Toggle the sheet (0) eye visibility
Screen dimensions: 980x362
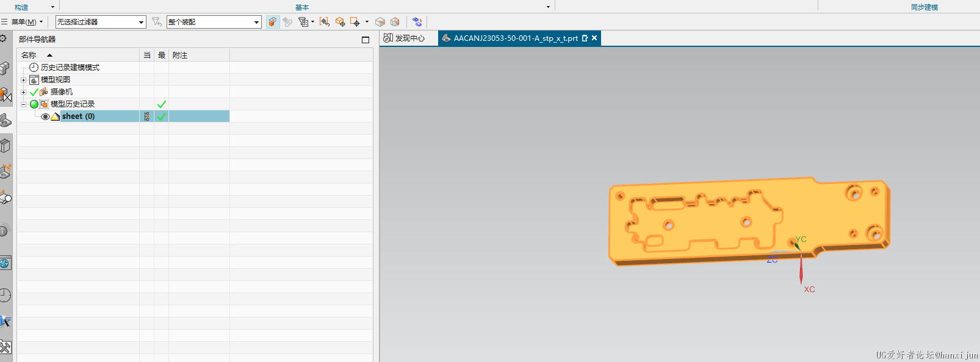[45, 116]
